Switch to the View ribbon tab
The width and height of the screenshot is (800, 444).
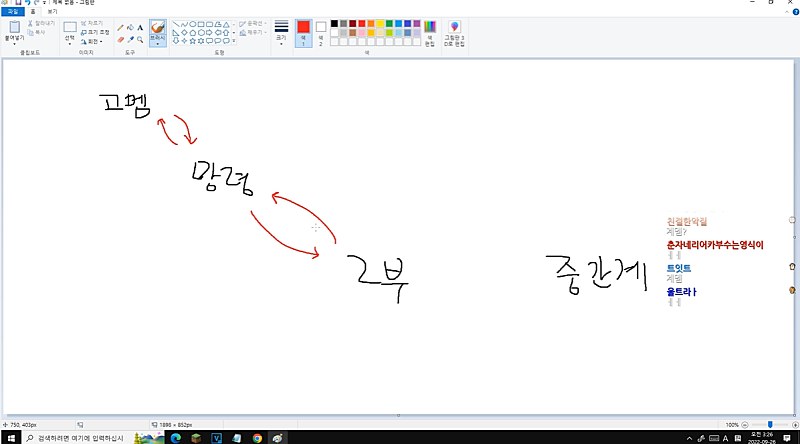[x=52, y=12]
